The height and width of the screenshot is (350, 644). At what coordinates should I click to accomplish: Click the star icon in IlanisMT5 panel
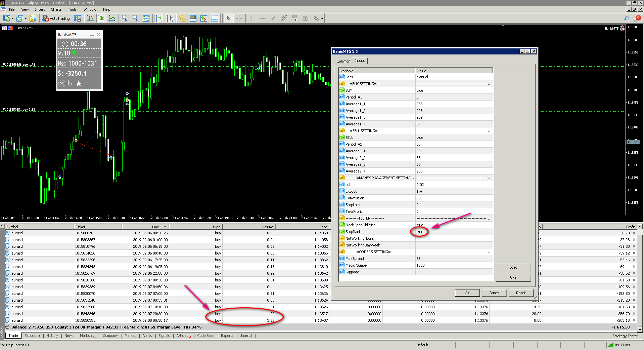(79, 83)
